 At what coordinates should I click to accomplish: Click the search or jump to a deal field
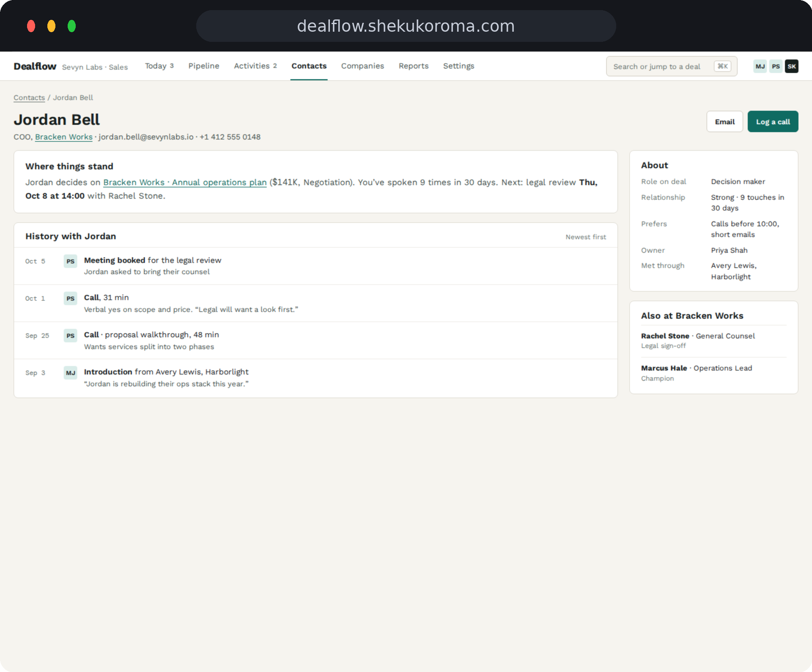pyautogui.click(x=672, y=66)
